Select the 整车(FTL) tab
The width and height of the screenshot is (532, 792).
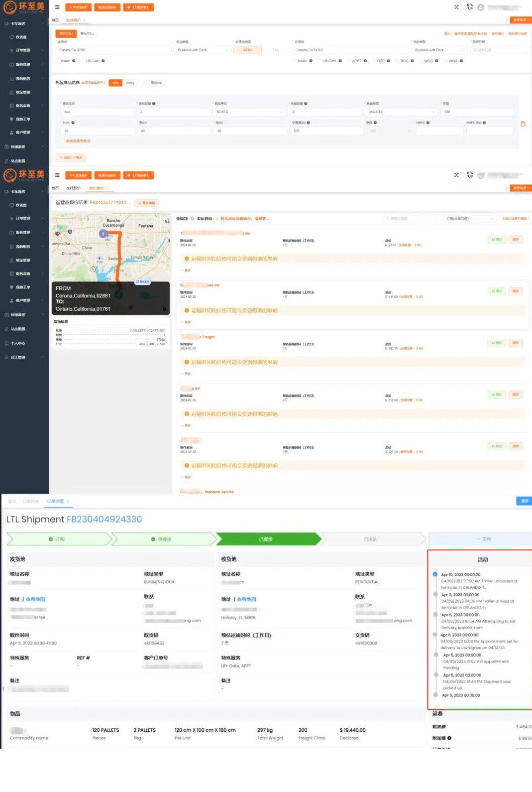(87, 34)
